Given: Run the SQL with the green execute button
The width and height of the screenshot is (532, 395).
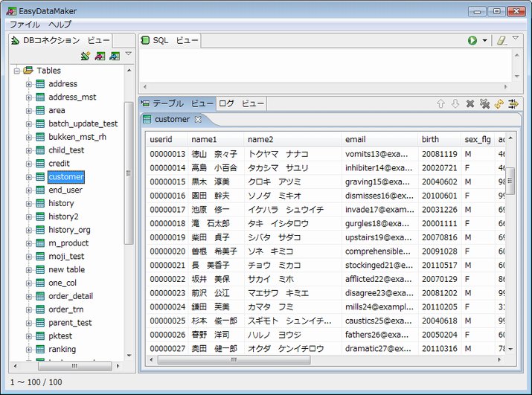Looking at the screenshot, I should [x=472, y=40].
